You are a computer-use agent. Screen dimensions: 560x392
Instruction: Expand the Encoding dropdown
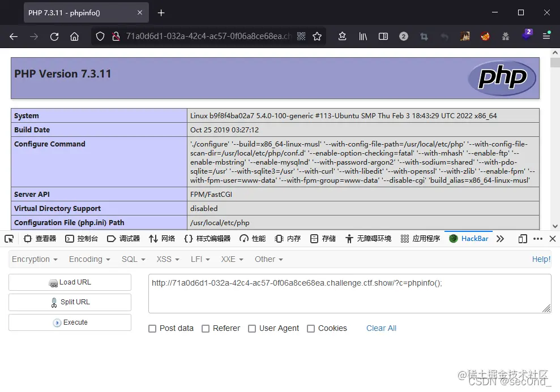(89, 259)
